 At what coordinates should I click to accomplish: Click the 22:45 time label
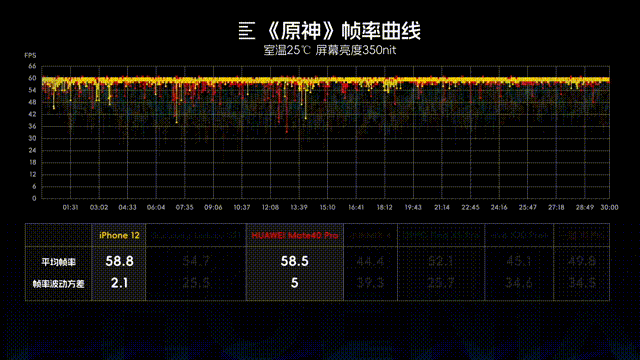470,207
